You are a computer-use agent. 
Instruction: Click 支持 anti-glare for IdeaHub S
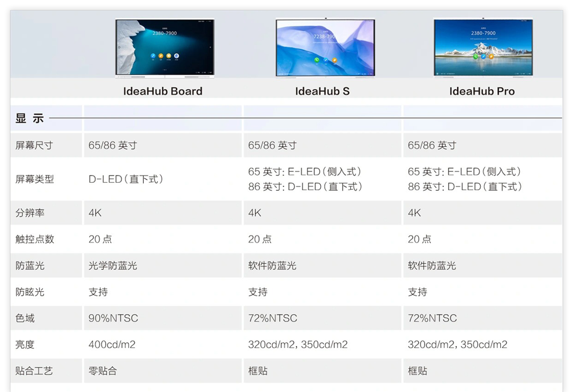(x=258, y=292)
